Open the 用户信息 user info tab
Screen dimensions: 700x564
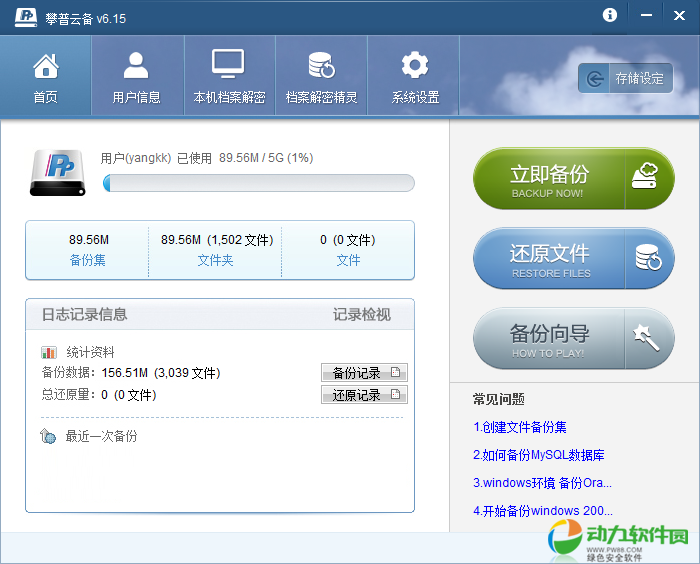point(136,77)
